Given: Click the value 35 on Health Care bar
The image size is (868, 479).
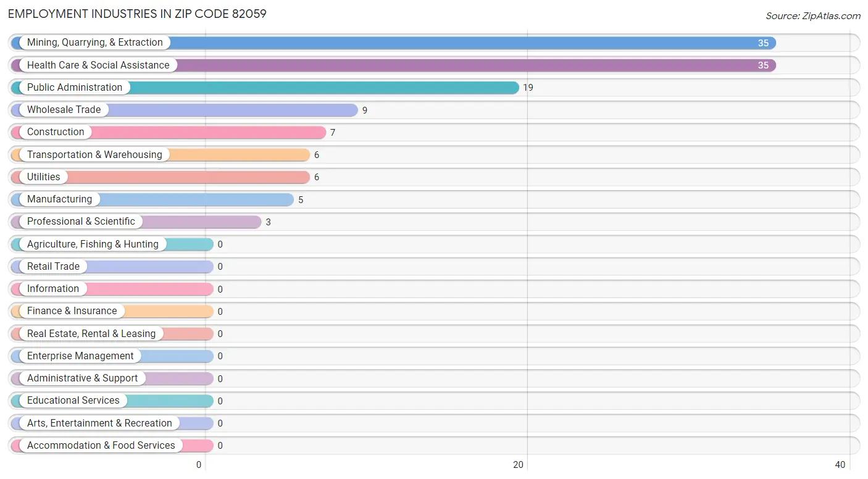Looking at the screenshot, I should click(763, 65).
